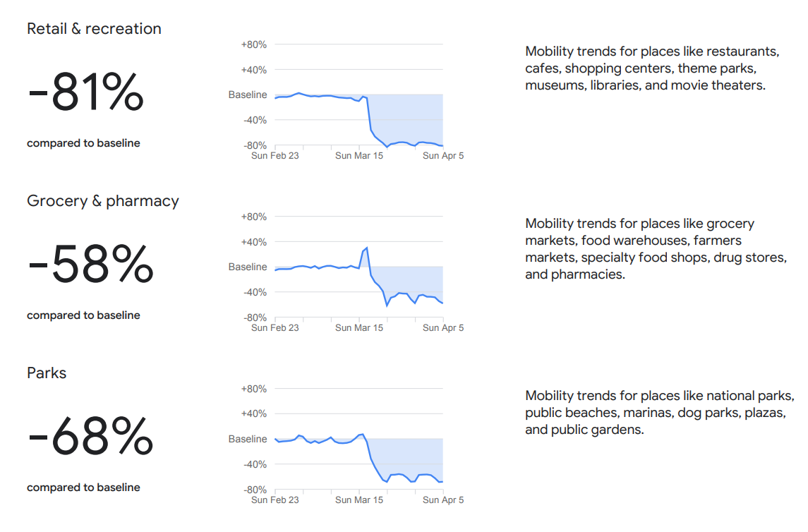Screen dimensions: 808x532
Task: Click the Parks section heading
Action: pyautogui.click(x=47, y=373)
